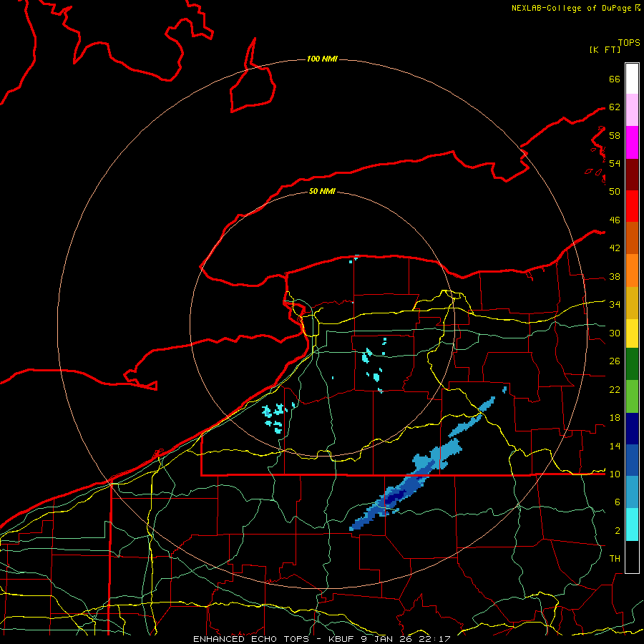
Task: Click the '62' legend value label
Action: (615, 107)
